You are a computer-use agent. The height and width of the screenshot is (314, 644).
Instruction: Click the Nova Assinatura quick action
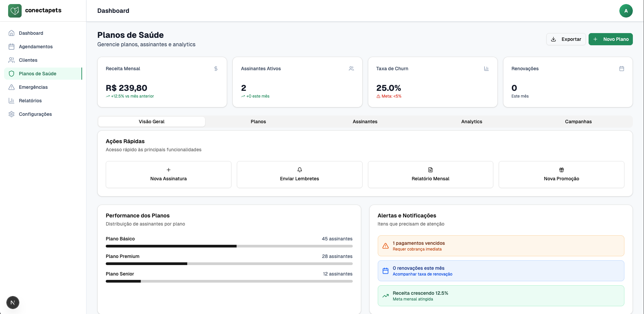click(168, 175)
